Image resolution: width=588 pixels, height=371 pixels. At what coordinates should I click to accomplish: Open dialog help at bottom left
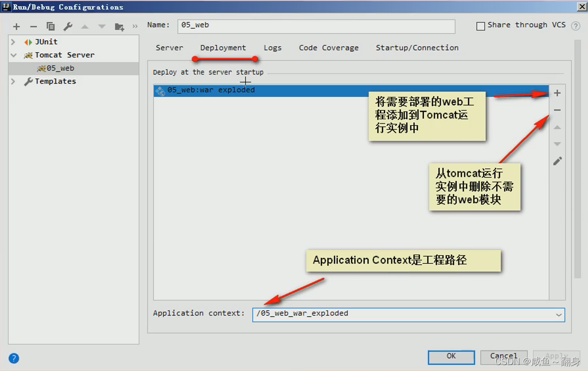point(14,358)
